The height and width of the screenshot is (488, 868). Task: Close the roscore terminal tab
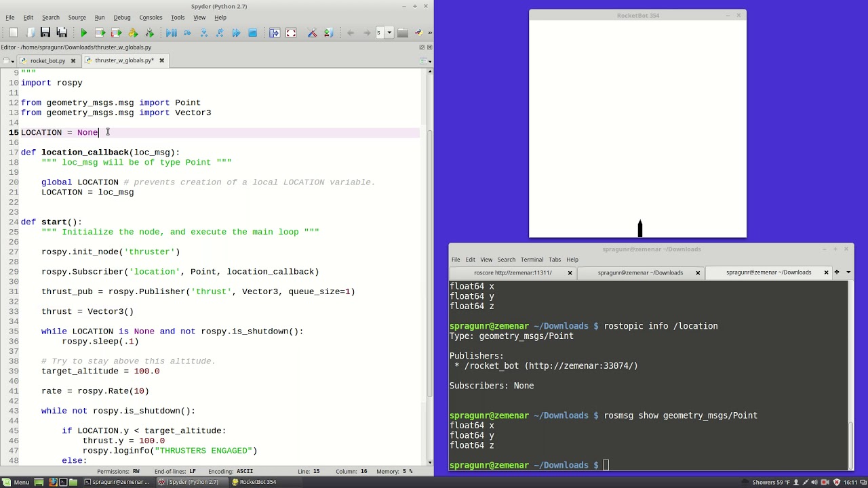tap(570, 272)
